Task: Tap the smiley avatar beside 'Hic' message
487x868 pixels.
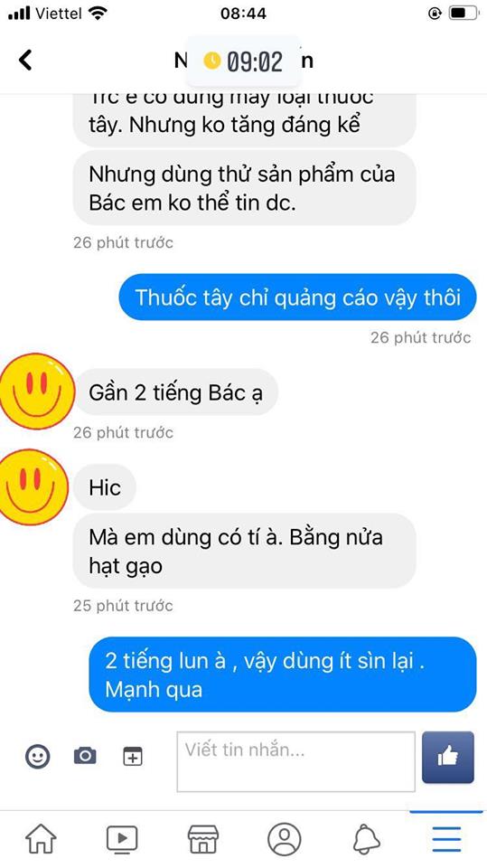Action: click(x=33, y=486)
